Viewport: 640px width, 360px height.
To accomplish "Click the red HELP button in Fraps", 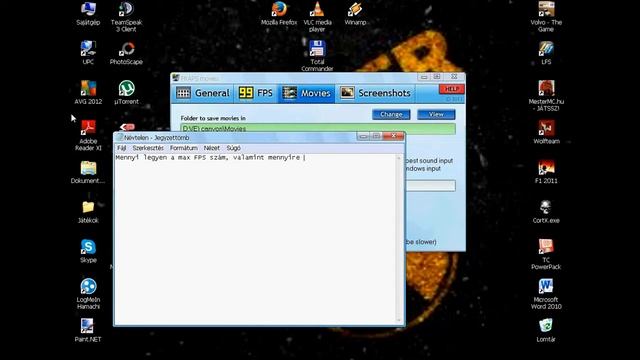I will click(451, 89).
